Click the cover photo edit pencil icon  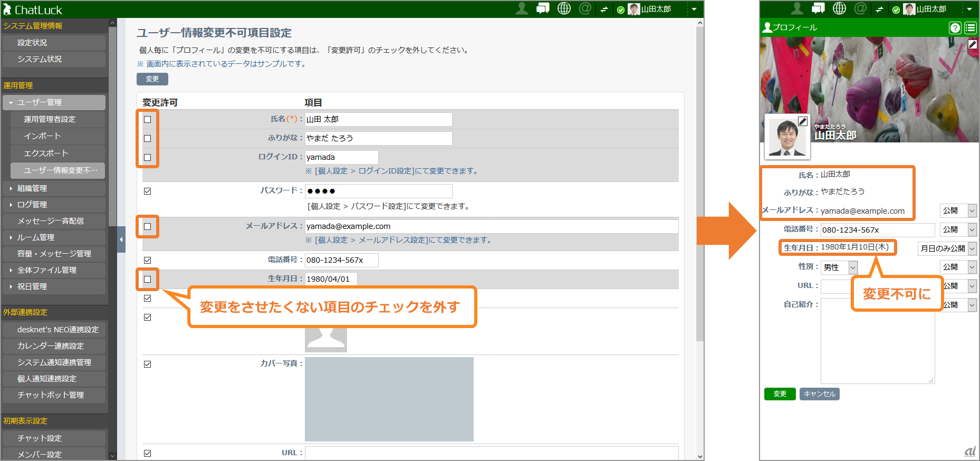[x=972, y=45]
